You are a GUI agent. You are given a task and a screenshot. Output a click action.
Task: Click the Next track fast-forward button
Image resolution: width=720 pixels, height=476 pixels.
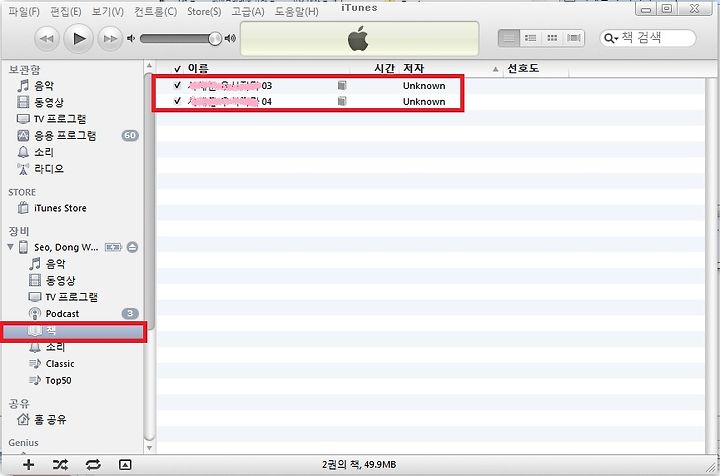(110, 39)
